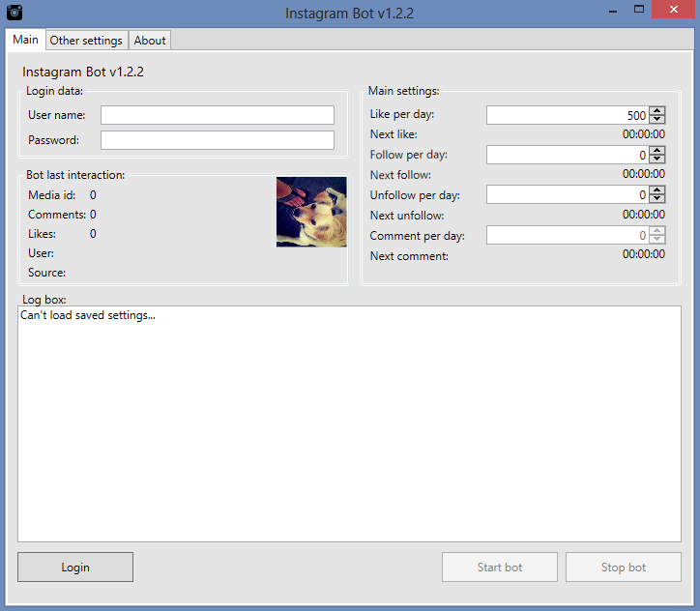This screenshot has height=611, width=700.
Task: Open the About tab
Action: 150,41
